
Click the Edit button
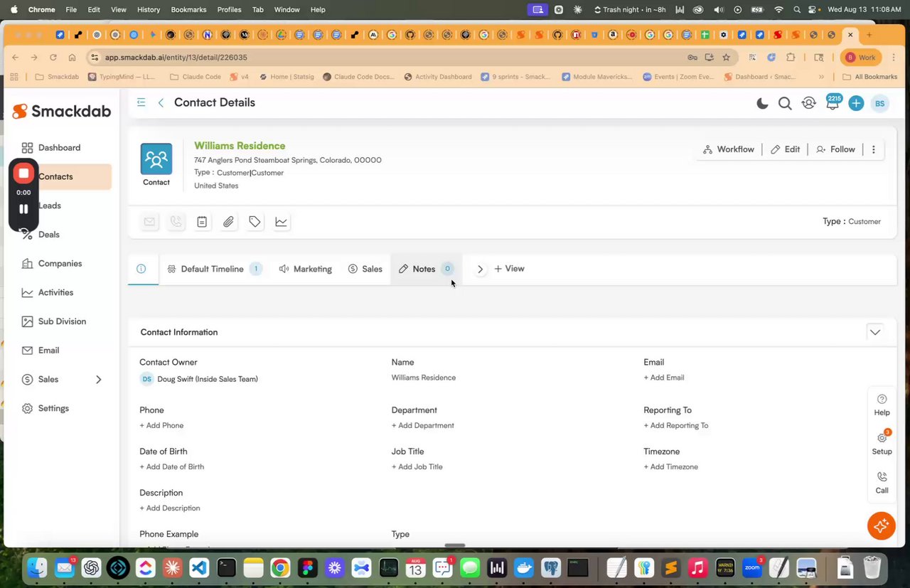786,149
